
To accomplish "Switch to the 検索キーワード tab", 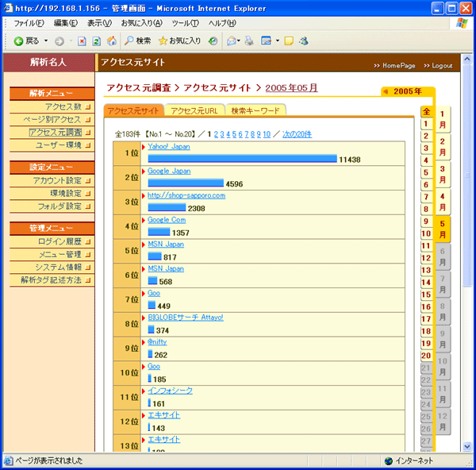I will pyautogui.click(x=255, y=110).
